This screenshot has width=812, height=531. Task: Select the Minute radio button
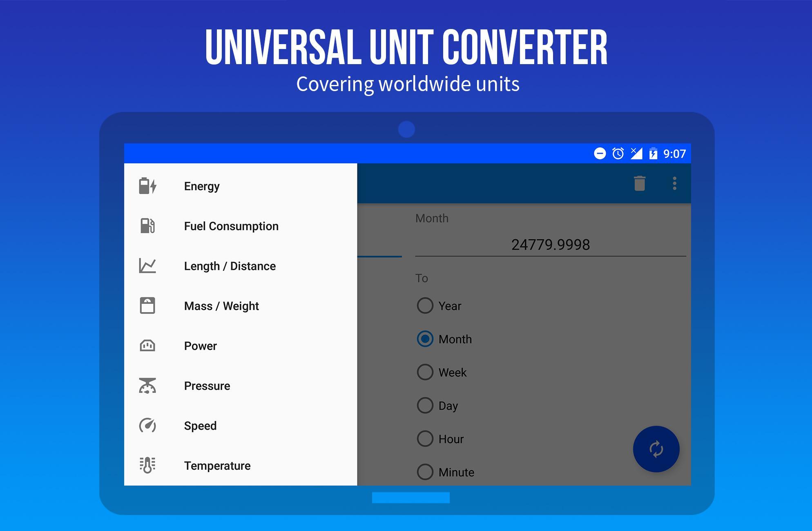(425, 472)
